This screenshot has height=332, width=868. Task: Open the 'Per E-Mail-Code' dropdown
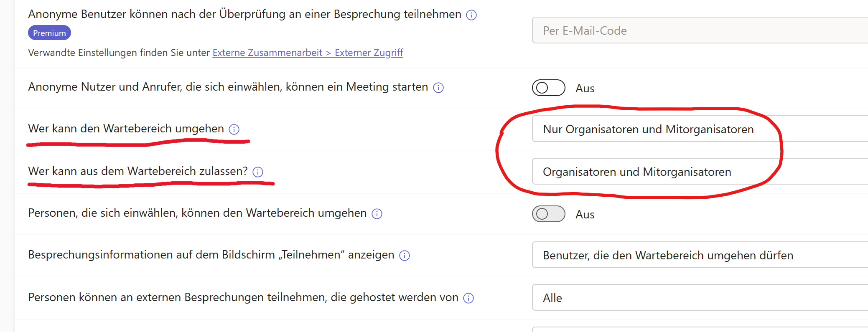click(698, 30)
